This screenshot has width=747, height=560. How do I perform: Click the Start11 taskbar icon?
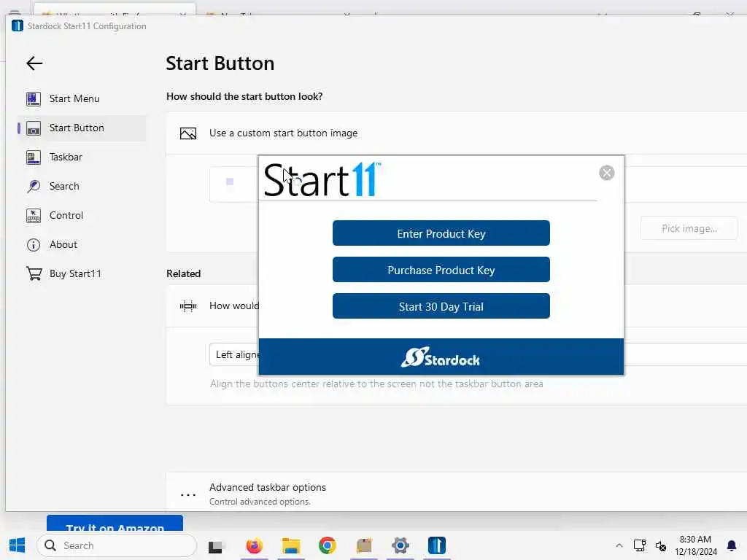coord(437,545)
